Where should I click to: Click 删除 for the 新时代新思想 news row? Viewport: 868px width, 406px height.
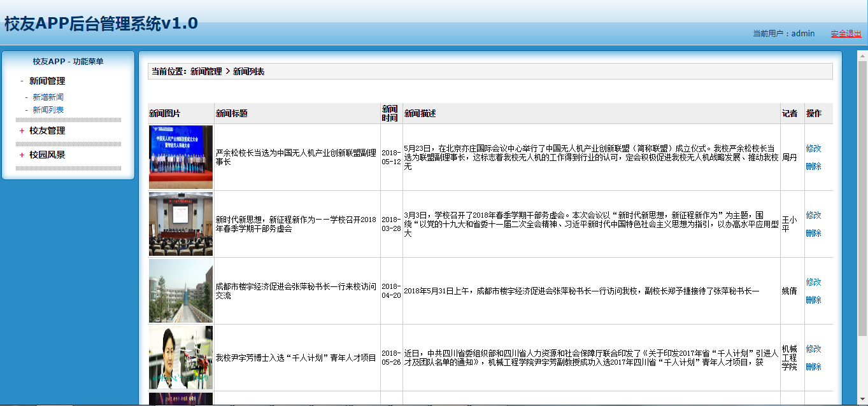[x=813, y=233]
